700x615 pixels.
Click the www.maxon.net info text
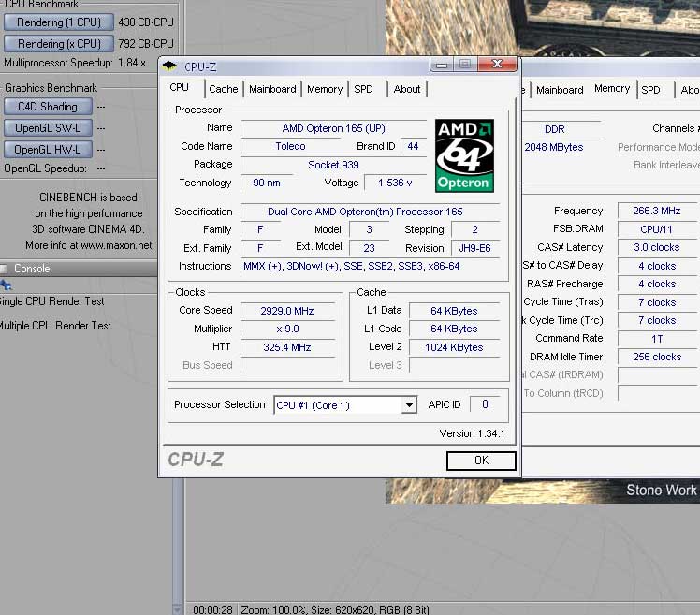click(x=117, y=245)
